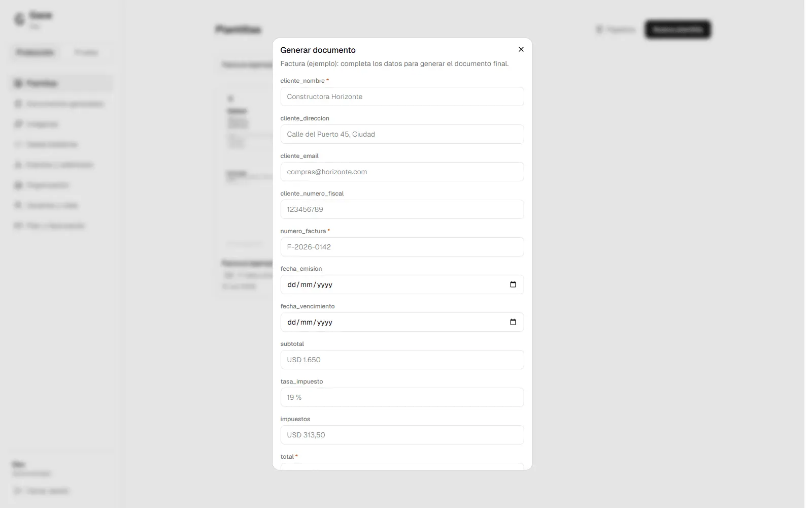The width and height of the screenshot is (812, 508).
Task: Open the fecha_vencimiento calendar picker icon
Action: pos(513,322)
